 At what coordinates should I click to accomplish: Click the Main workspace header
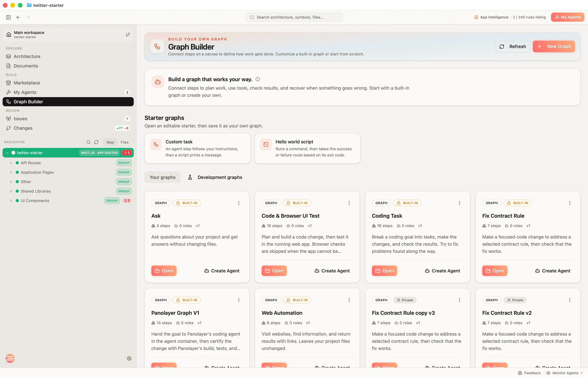(68, 34)
